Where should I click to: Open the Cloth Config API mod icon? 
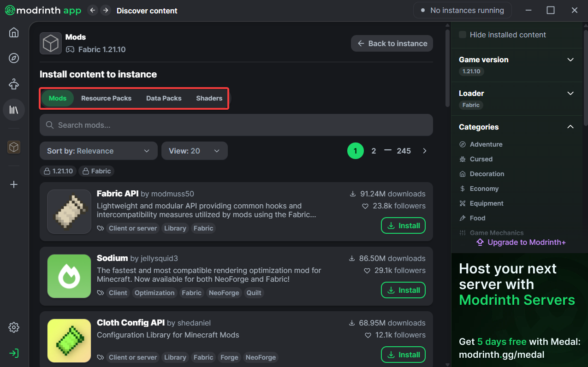[69, 341]
